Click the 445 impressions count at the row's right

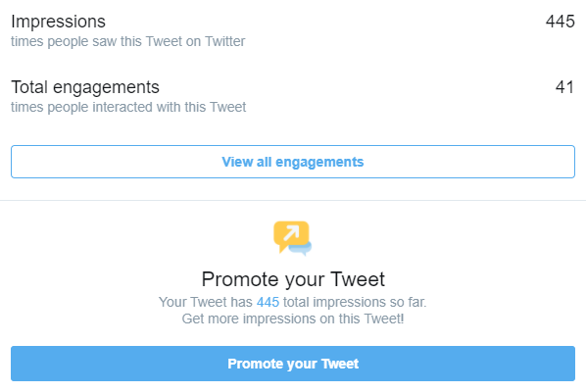tap(561, 22)
